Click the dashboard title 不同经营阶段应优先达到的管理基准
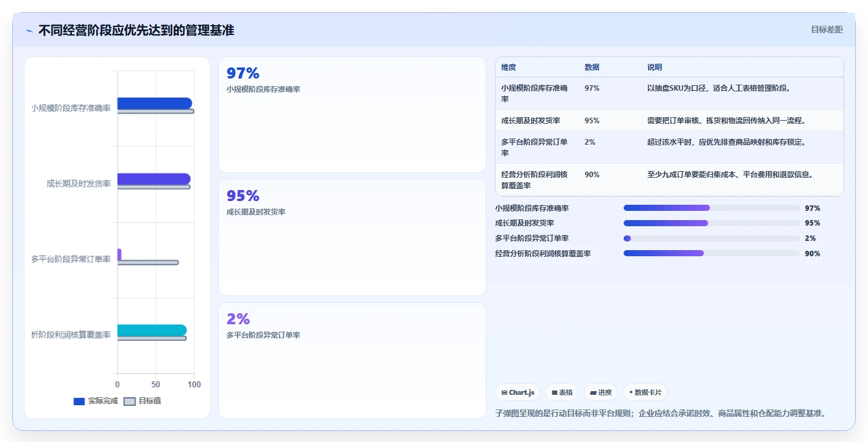This screenshot has height=442, width=868. 136,31
